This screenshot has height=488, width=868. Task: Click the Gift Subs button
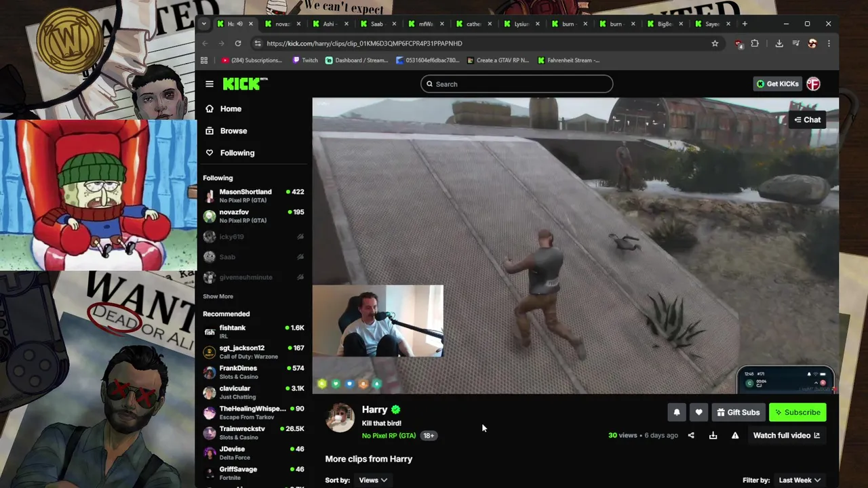[738, 412]
